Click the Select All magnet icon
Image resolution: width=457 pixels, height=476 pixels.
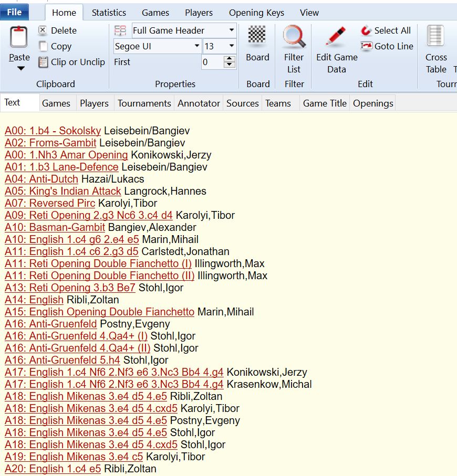point(366,30)
